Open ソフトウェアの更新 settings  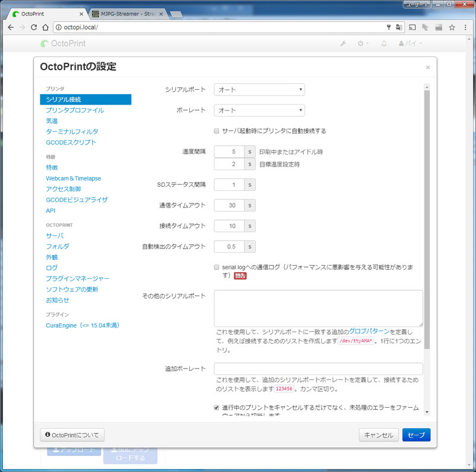pyautogui.click(x=72, y=290)
